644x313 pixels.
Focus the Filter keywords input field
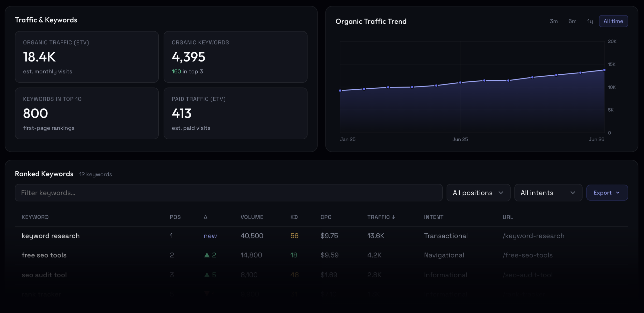pyautogui.click(x=229, y=193)
